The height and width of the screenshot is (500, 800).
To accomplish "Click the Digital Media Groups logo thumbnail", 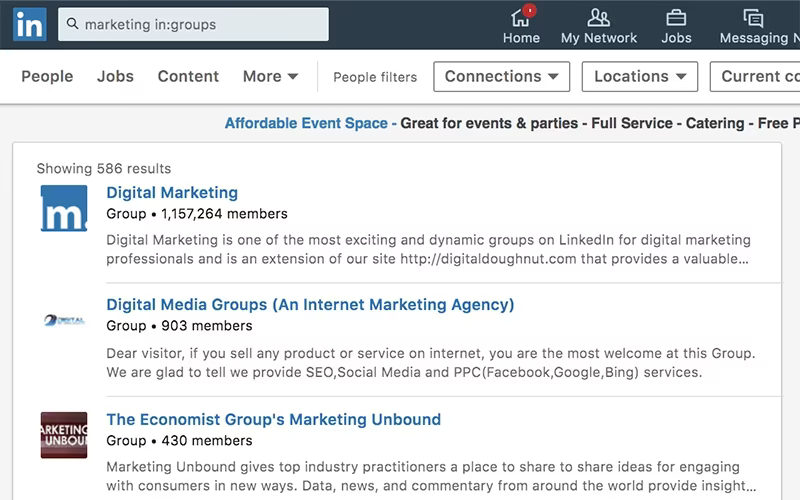I will [x=64, y=320].
